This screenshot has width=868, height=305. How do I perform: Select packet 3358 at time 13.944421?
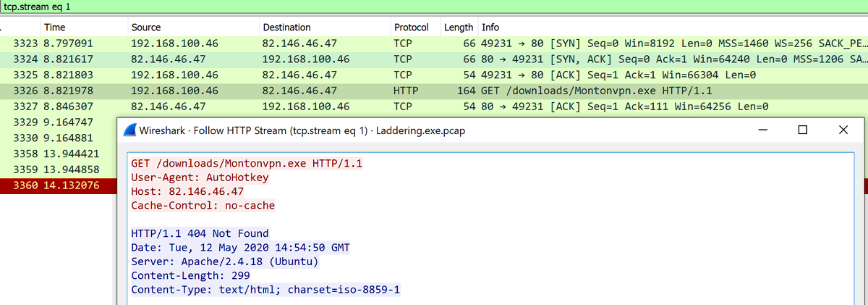tap(58, 154)
